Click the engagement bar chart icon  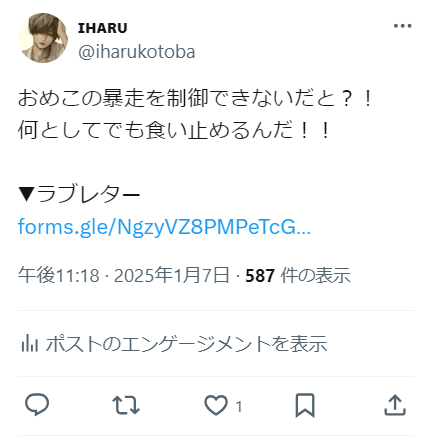(30, 343)
